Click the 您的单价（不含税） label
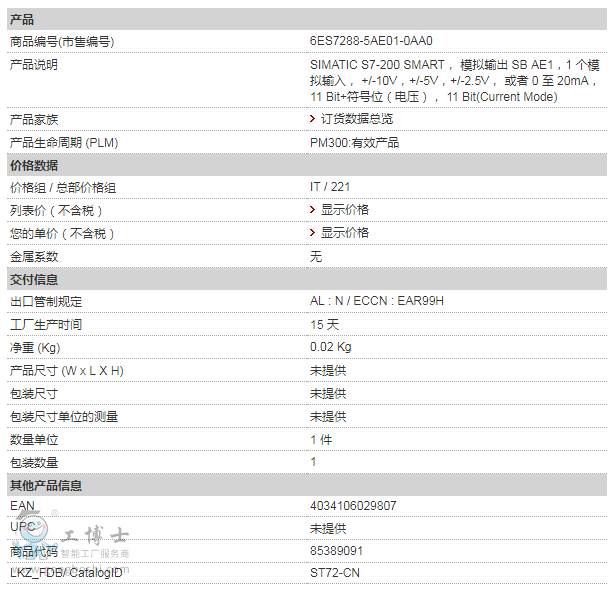The image size is (615, 589). click(62, 234)
